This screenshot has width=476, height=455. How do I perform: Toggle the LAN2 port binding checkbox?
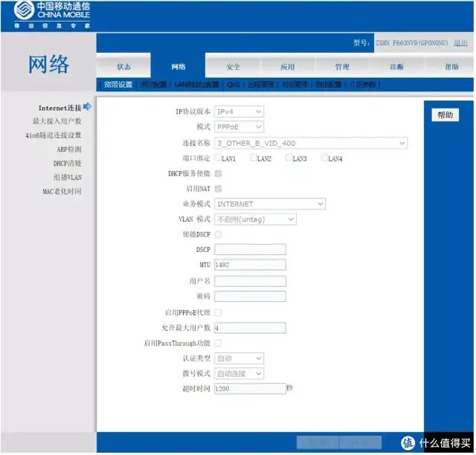(254, 157)
